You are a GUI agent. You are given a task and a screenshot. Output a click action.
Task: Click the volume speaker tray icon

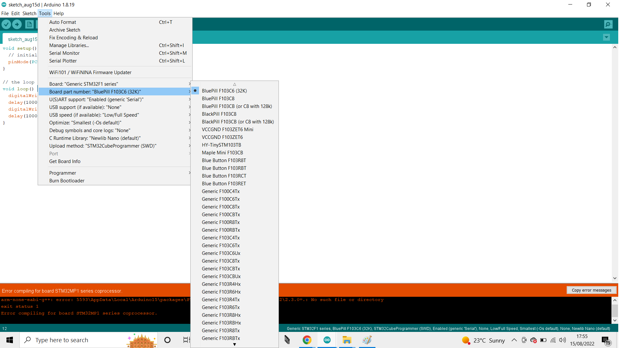[x=563, y=340]
